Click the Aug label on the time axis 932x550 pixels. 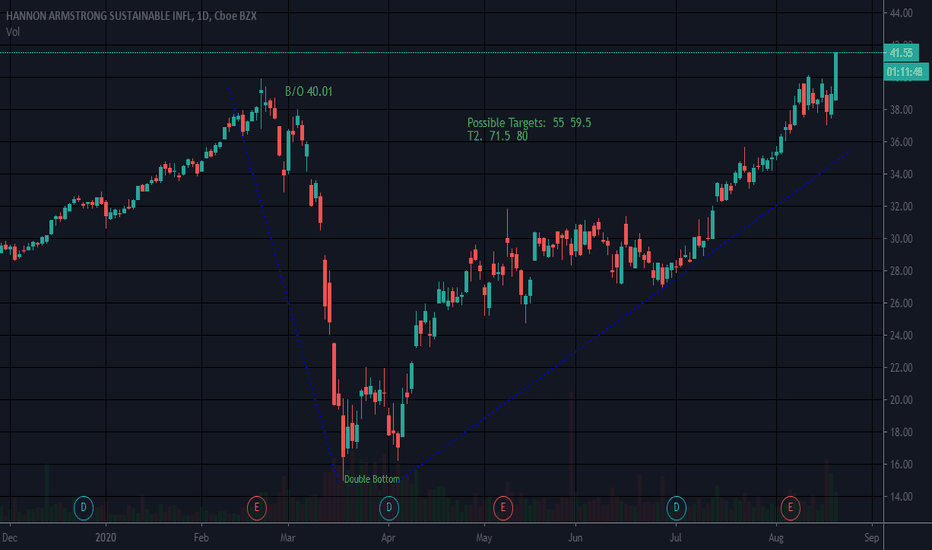point(776,538)
